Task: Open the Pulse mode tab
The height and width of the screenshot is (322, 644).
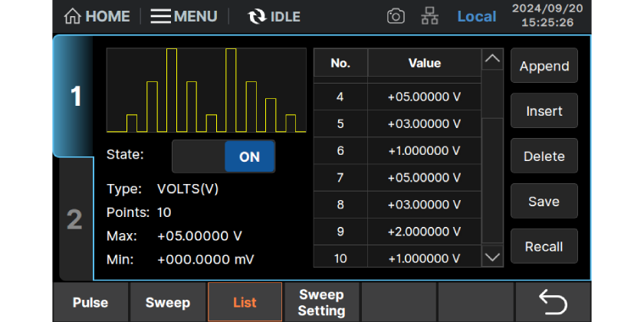Action: [90, 302]
